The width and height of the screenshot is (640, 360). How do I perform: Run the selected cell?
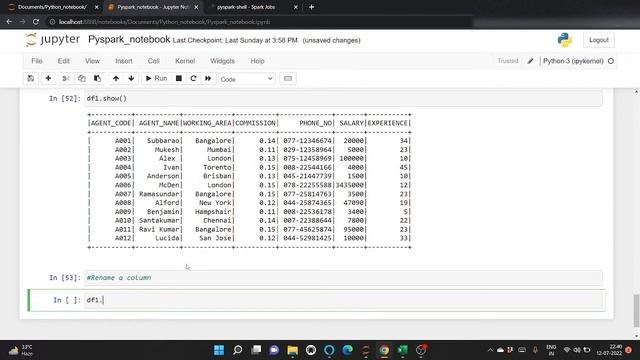(156, 78)
